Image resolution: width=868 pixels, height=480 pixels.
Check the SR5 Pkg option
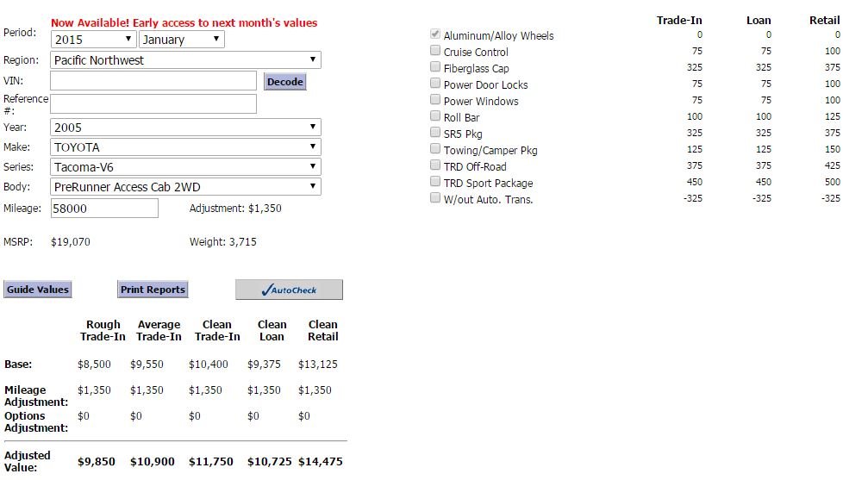coord(435,133)
